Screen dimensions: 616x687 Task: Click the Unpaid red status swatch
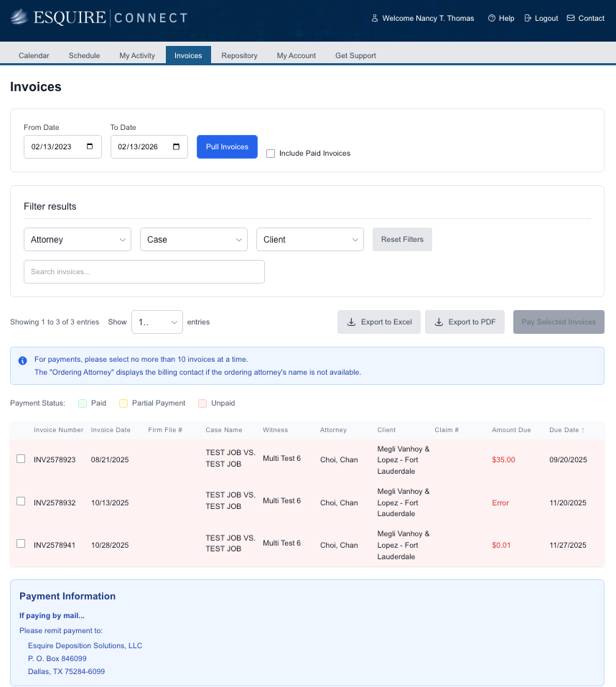pos(202,403)
